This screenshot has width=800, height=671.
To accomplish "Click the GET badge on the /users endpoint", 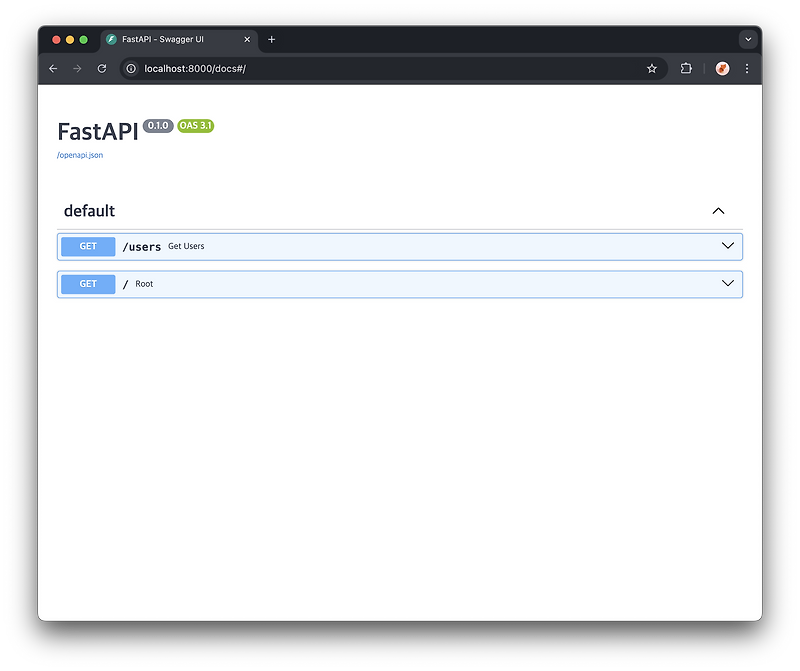I will 87,246.
